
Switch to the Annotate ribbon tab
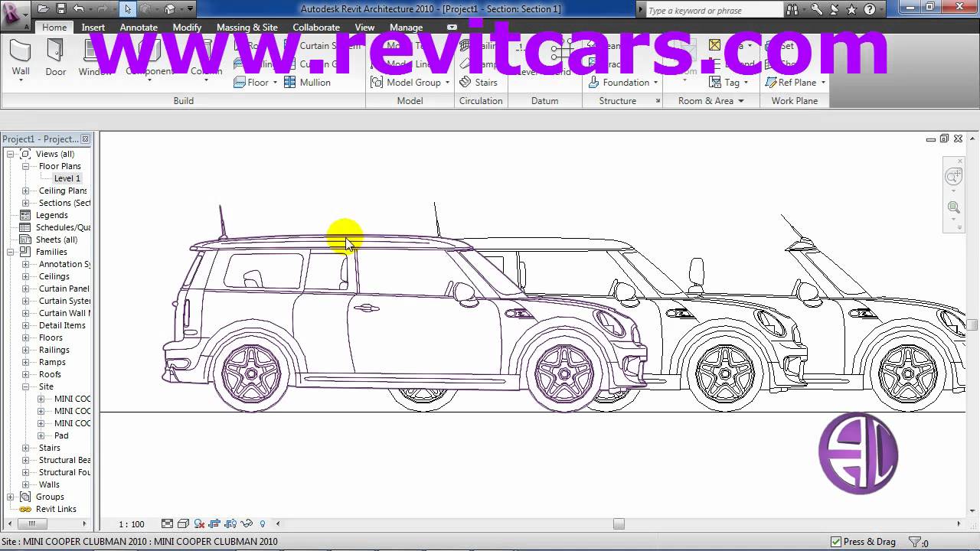coord(139,27)
